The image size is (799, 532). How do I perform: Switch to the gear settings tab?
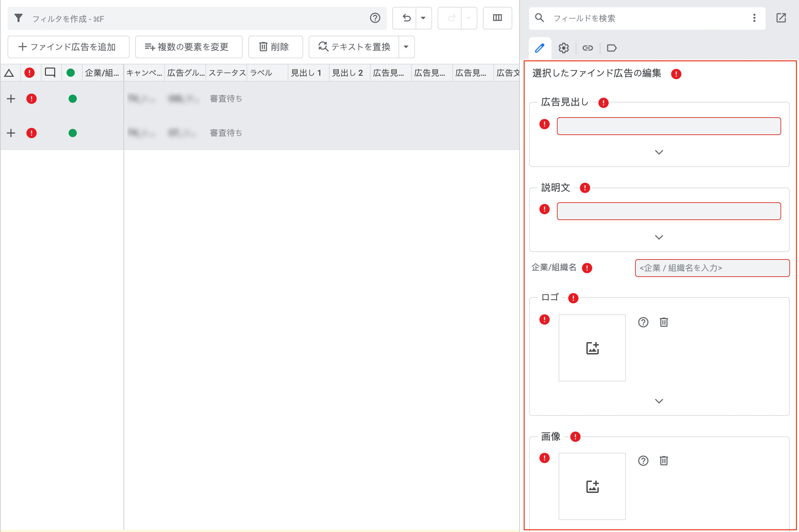[563, 48]
